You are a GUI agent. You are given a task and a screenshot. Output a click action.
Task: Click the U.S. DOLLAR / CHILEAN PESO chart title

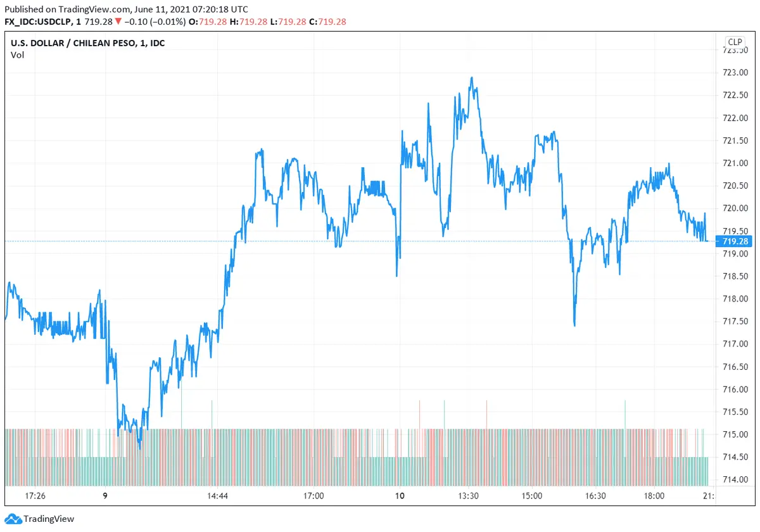coord(87,43)
